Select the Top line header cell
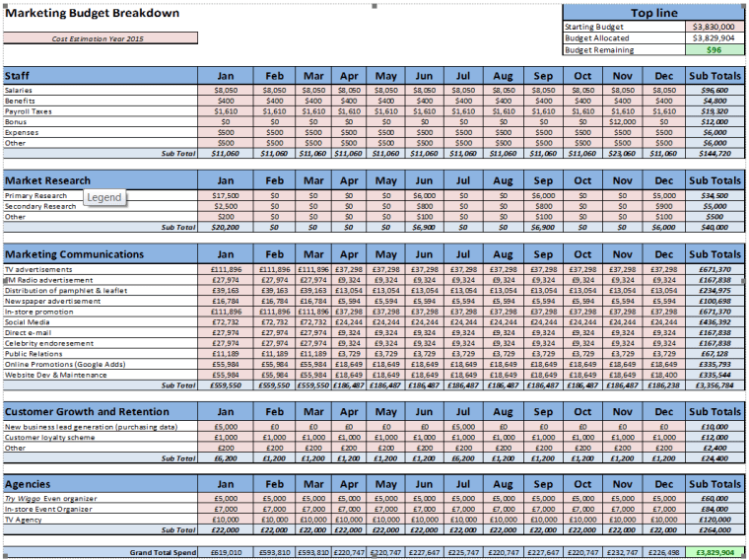This screenshot has width=749, height=560. 654,13
